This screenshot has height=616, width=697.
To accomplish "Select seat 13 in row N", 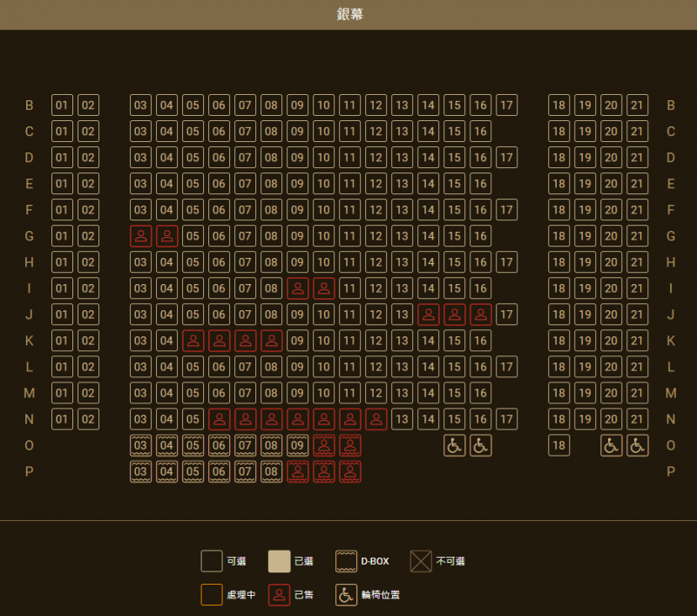I will click(x=402, y=419).
